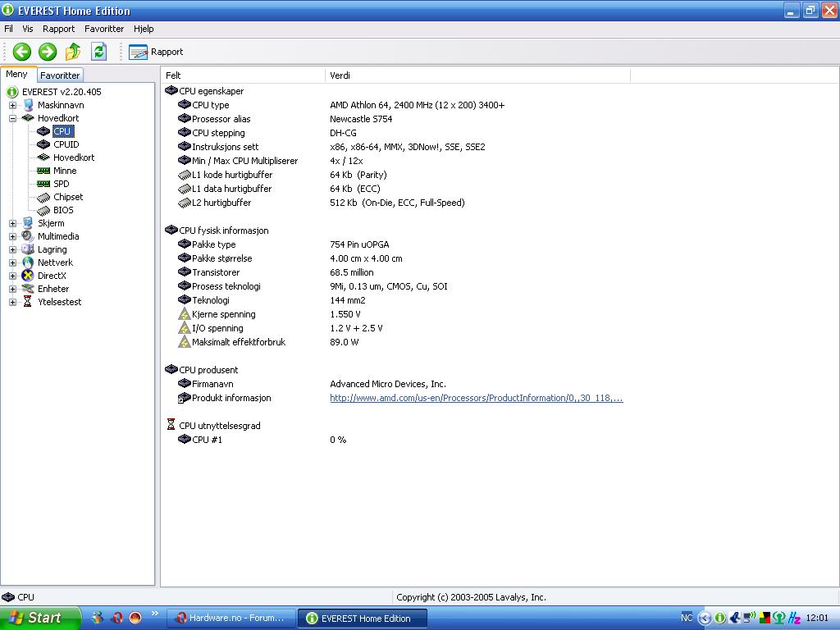The width and height of the screenshot is (840, 630).
Task: Click the green Forward arrow toolbar button
Action: coord(48,52)
